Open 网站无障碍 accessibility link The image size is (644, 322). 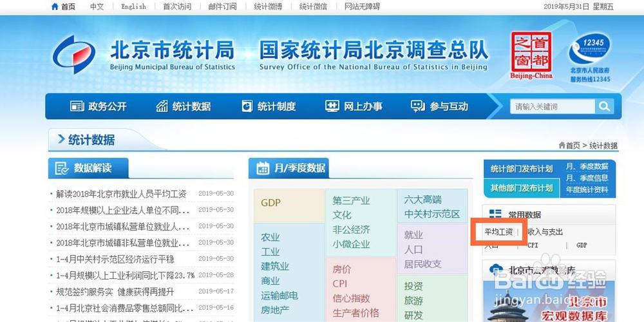(362, 6)
